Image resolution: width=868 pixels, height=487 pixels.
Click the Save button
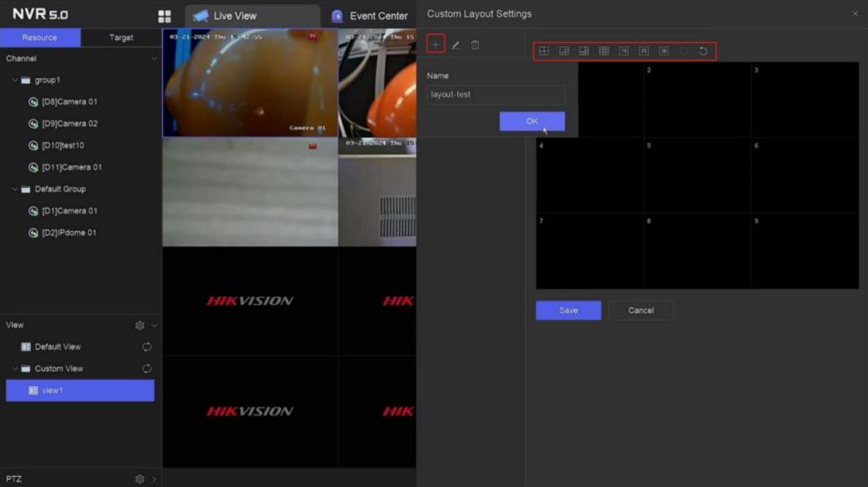point(568,311)
